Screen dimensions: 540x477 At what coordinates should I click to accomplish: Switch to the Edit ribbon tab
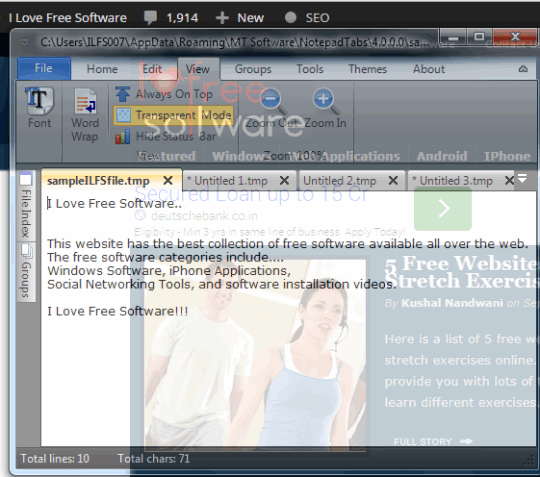152,69
